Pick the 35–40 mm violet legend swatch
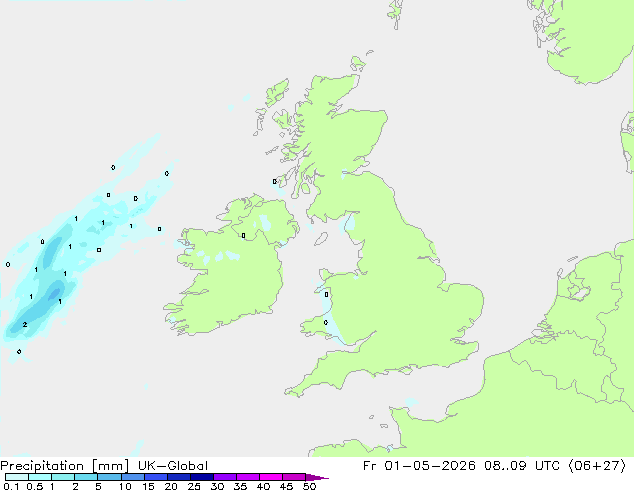The width and height of the screenshot is (634, 490). click(x=248, y=477)
